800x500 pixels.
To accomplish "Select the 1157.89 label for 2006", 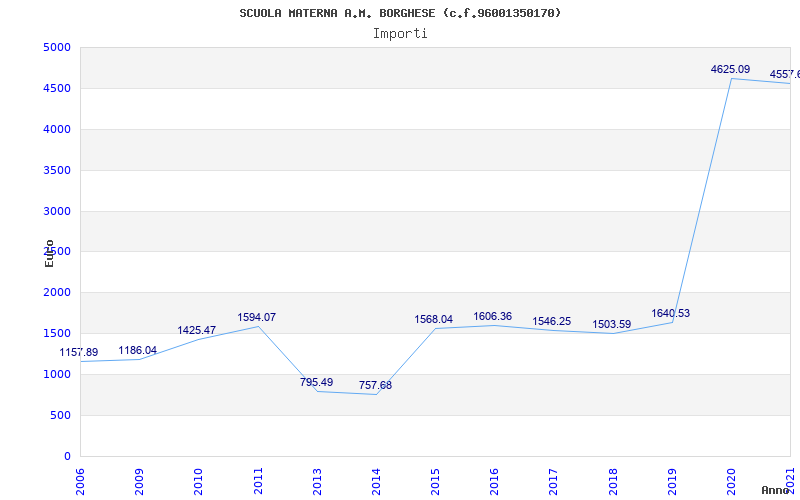I will pyautogui.click(x=79, y=353).
